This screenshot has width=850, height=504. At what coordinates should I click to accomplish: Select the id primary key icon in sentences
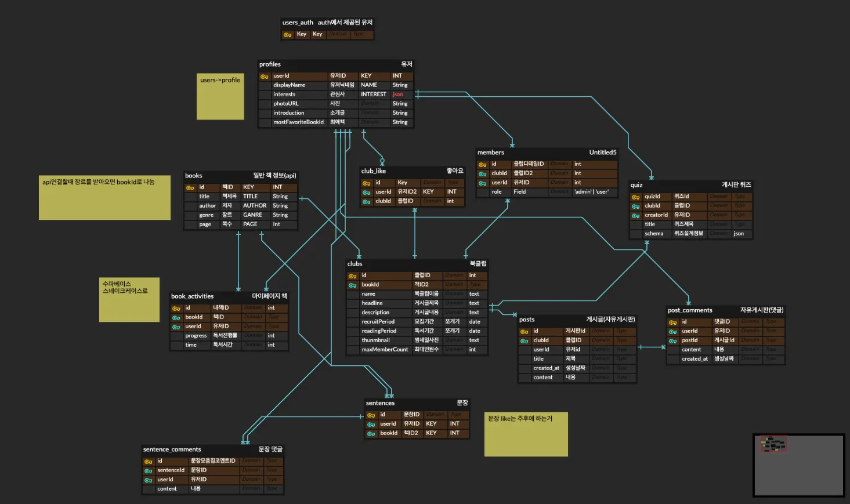point(371,415)
